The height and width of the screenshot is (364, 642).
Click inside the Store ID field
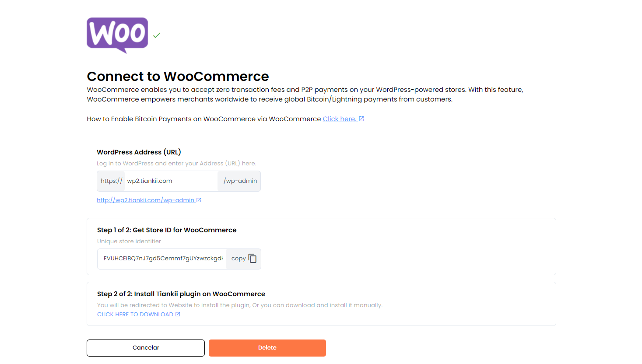(x=162, y=259)
